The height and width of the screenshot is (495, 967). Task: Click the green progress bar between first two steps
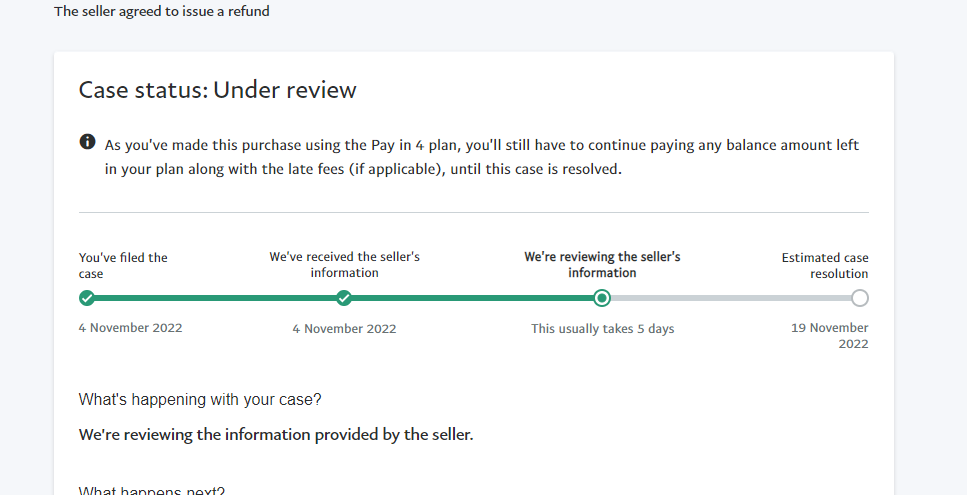[215, 298]
